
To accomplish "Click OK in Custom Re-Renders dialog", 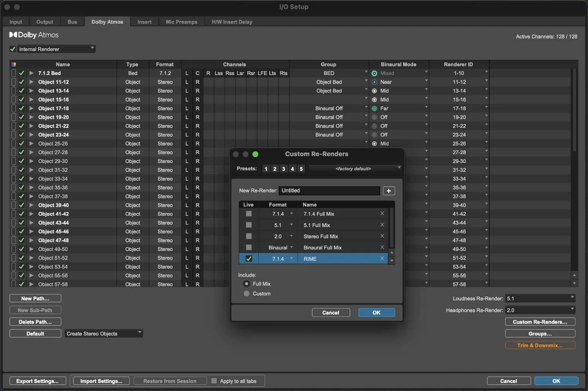I will pyautogui.click(x=376, y=313).
